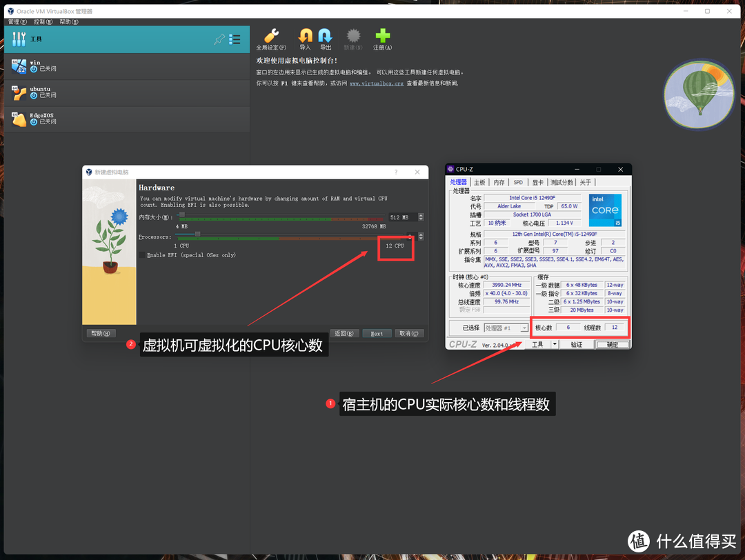Viewport: 745px width, 560px height.
Task: Click the Processors count spinner arrows
Action: [421, 236]
